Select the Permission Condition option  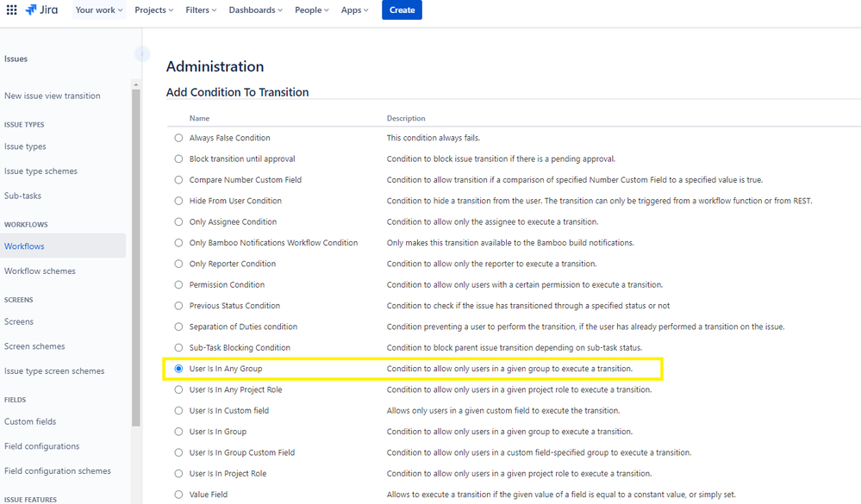tap(178, 284)
